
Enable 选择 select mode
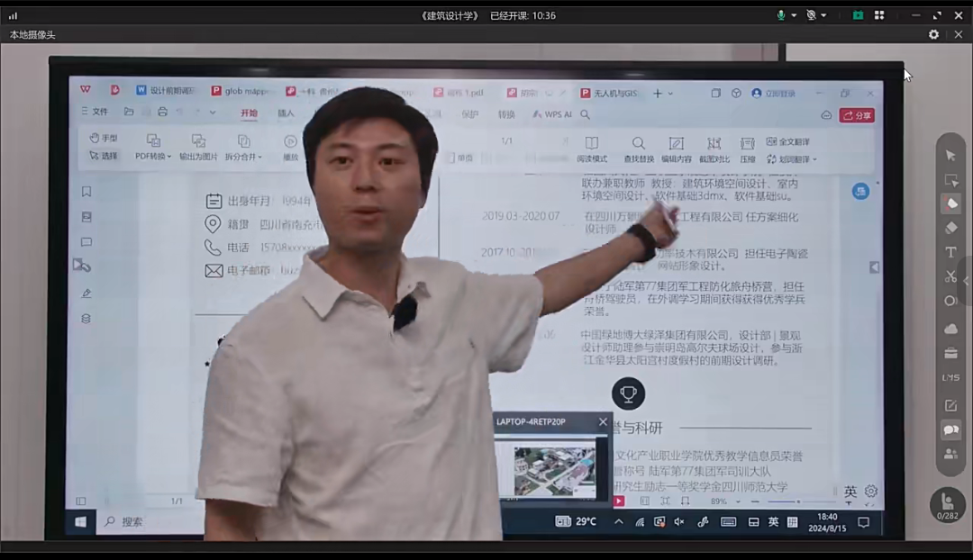(x=103, y=155)
